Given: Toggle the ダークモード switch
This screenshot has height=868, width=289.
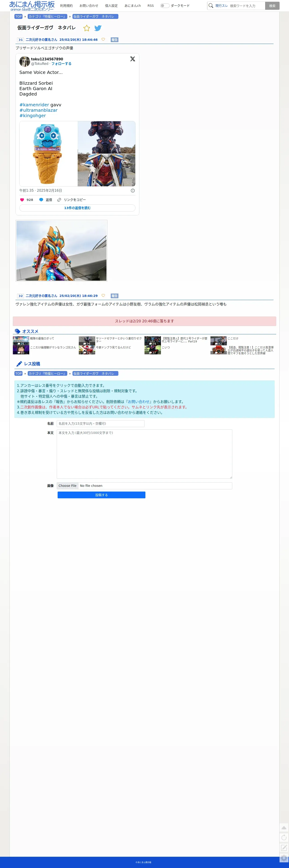Looking at the screenshot, I should [x=165, y=6].
